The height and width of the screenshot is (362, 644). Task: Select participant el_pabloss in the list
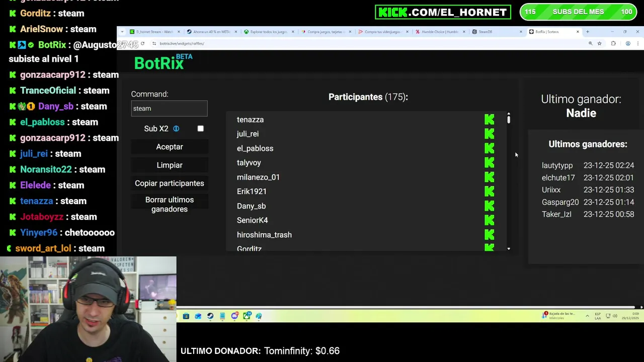pos(255,148)
